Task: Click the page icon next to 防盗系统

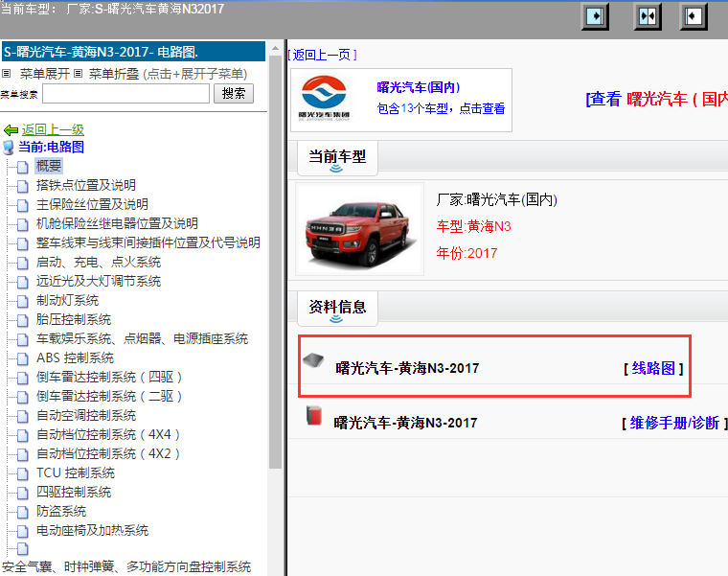Action: (23, 512)
